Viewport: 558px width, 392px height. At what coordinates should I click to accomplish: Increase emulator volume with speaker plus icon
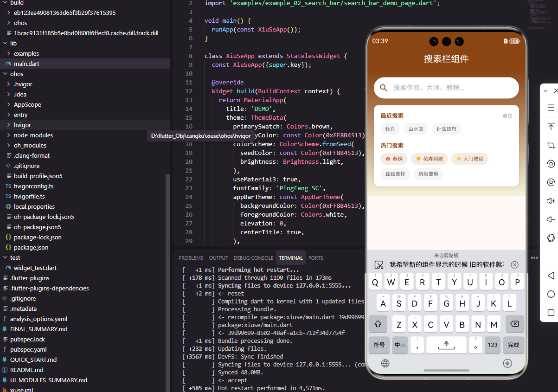pos(551,201)
